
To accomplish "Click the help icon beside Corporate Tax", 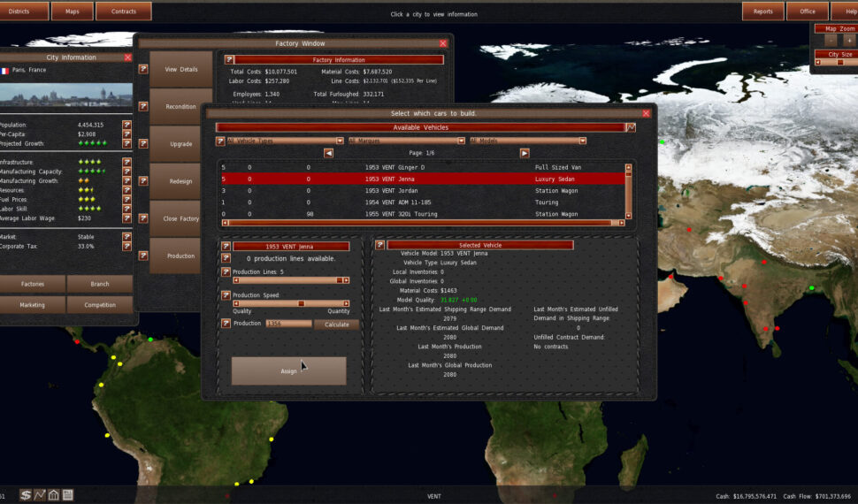I will [x=126, y=246].
